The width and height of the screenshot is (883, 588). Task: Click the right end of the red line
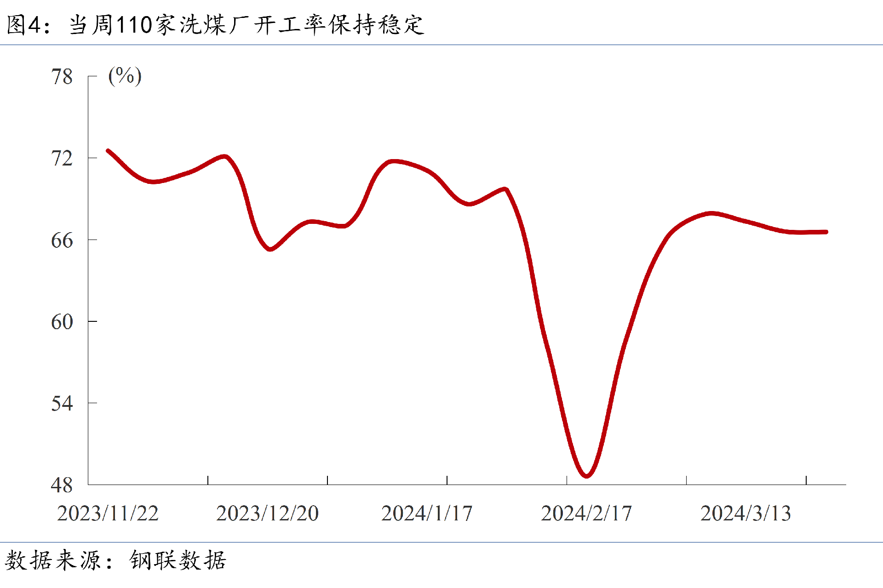pos(826,232)
